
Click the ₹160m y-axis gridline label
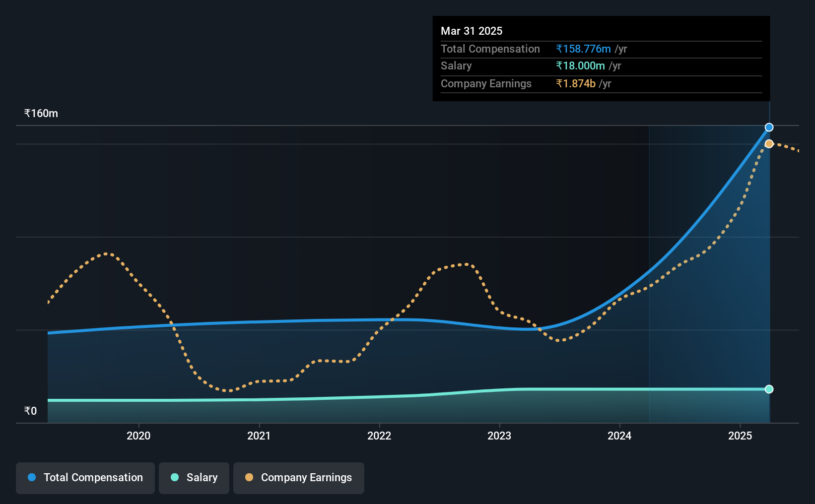(x=41, y=113)
